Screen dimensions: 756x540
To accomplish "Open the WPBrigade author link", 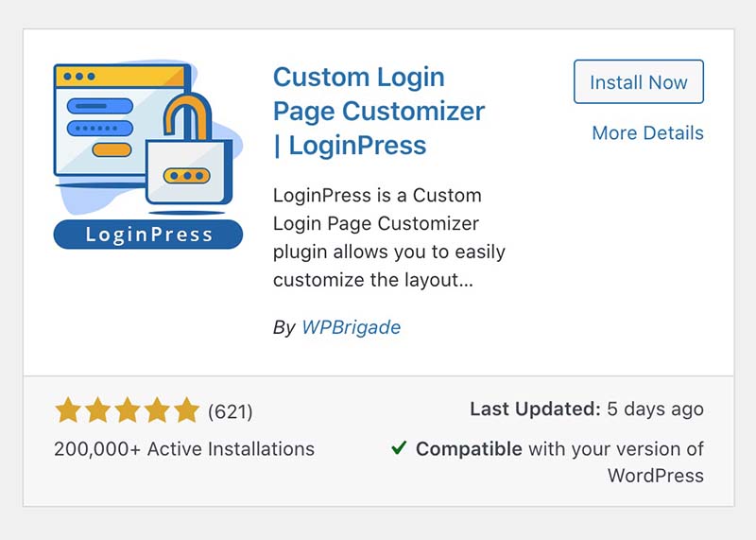I will (351, 327).
